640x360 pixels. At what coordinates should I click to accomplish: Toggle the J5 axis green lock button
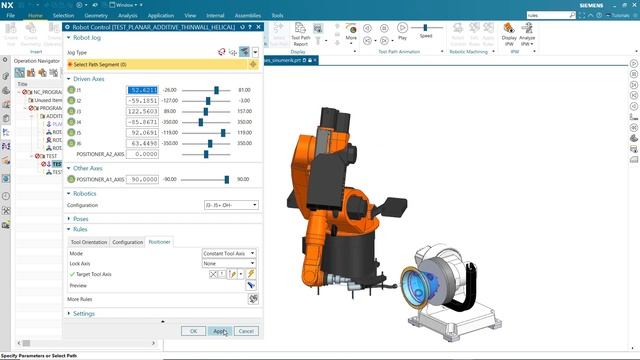[71, 132]
